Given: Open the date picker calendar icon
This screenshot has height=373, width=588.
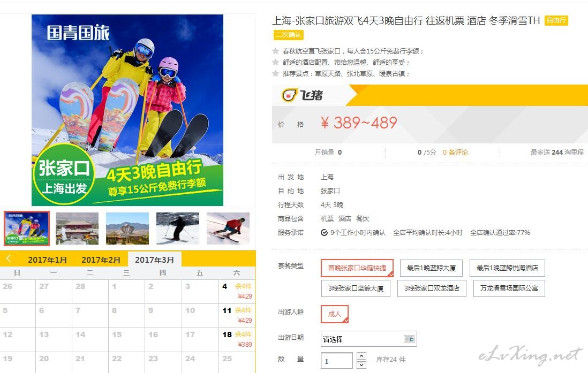Looking at the screenshot, I should coord(409,339).
